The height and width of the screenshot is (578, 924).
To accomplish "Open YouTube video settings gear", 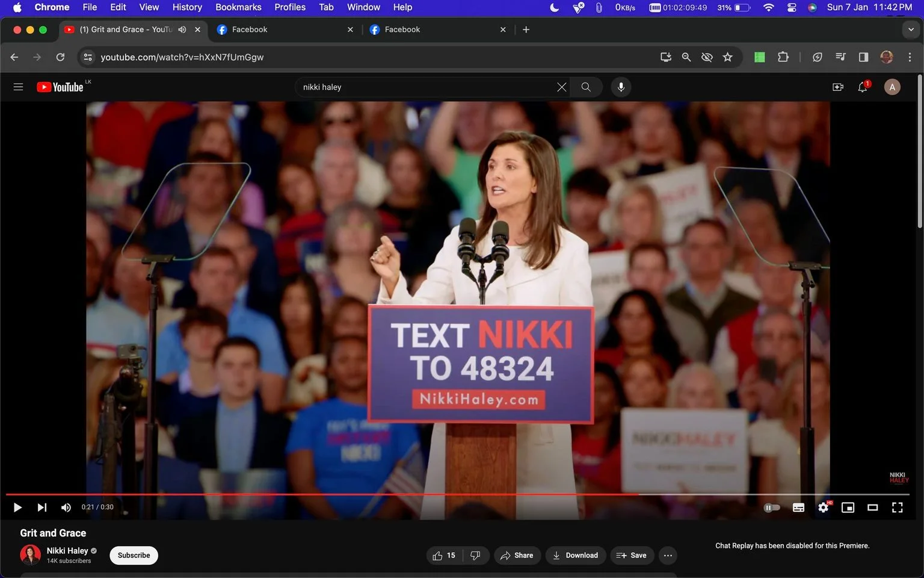I will pos(823,508).
